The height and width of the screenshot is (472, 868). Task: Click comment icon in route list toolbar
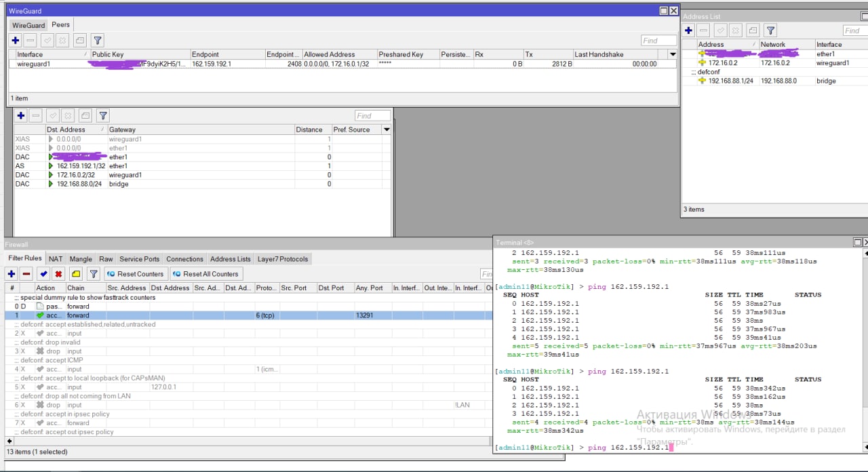(85, 116)
